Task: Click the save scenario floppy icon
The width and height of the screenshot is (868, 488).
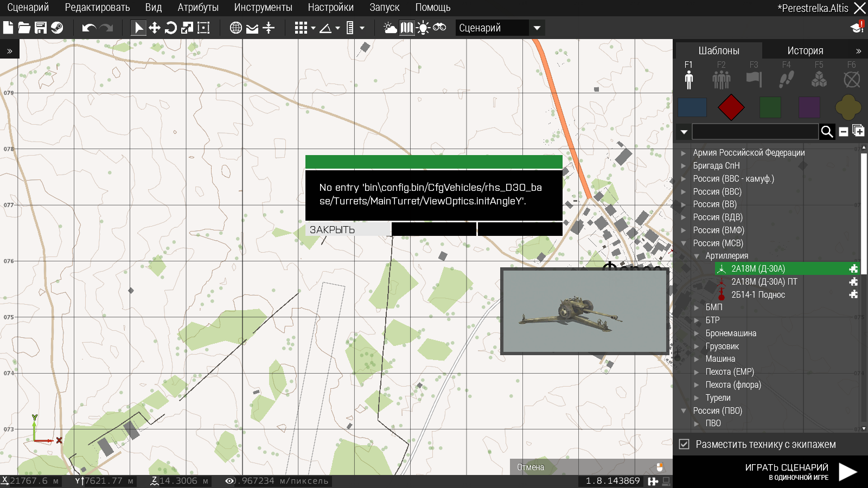Action: pos(41,28)
